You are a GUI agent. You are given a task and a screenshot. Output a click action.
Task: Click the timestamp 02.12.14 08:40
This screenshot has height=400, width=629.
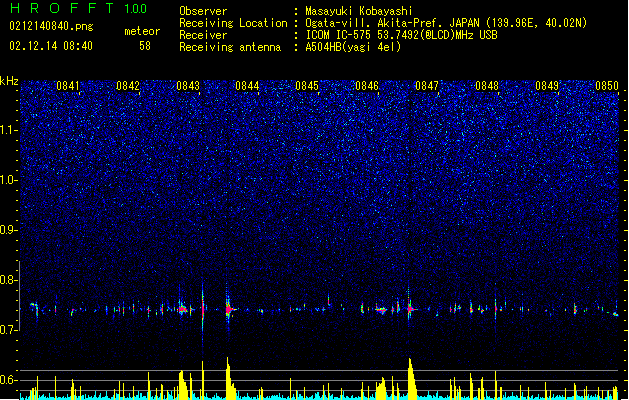[x=51, y=46]
